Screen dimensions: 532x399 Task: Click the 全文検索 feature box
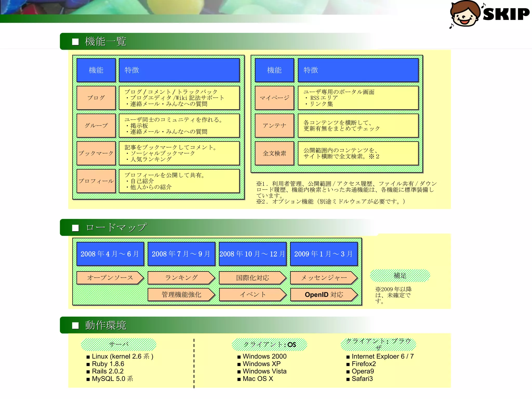pyautogui.click(x=274, y=153)
